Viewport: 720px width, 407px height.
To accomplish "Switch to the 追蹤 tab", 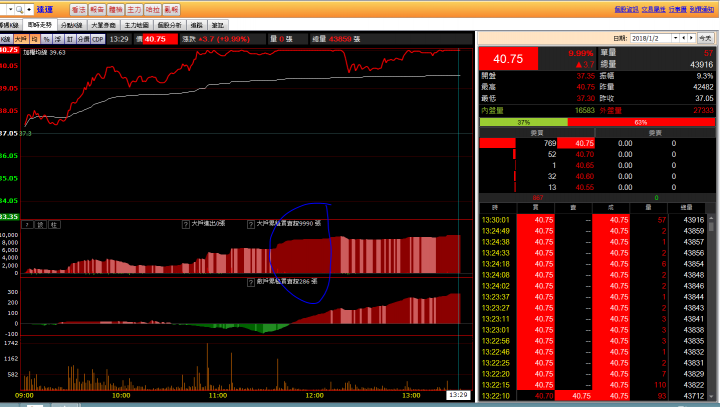I will point(197,25).
